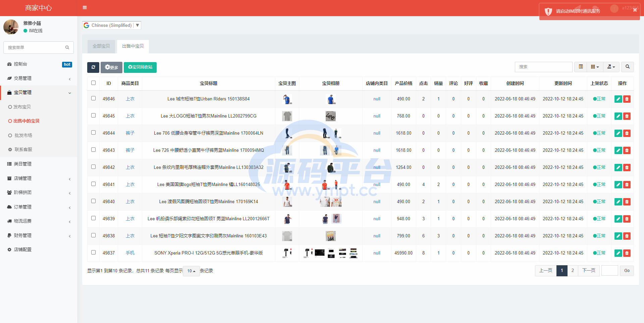Screen dimensions: 644x323
Task: Toggle the card view icon
Action: click(x=581, y=67)
